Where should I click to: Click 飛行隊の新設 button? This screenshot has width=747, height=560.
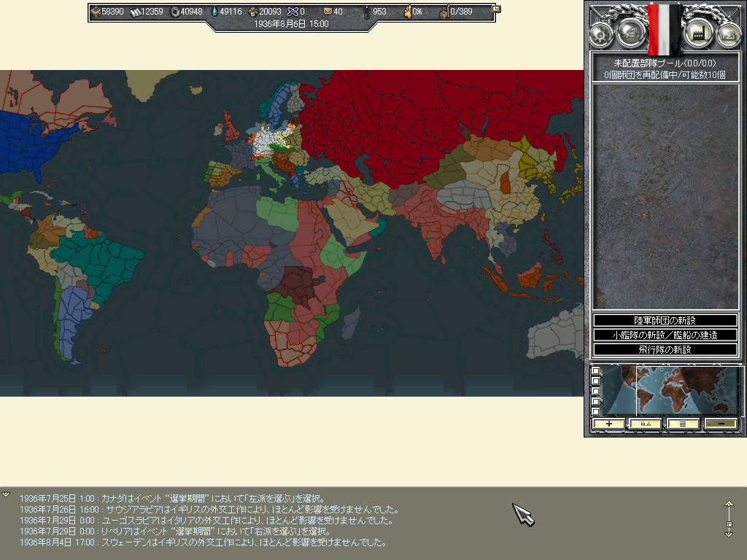click(665, 349)
